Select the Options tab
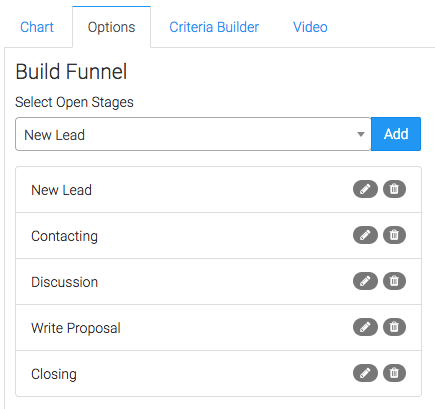This screenshot has height=409, width=435. tap(111, 27)
